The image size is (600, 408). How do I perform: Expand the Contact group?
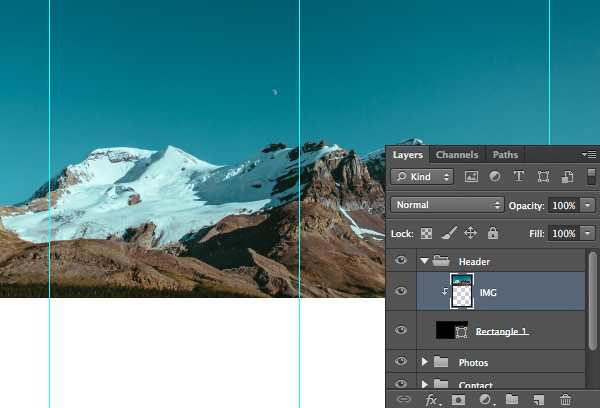[424, 384]
